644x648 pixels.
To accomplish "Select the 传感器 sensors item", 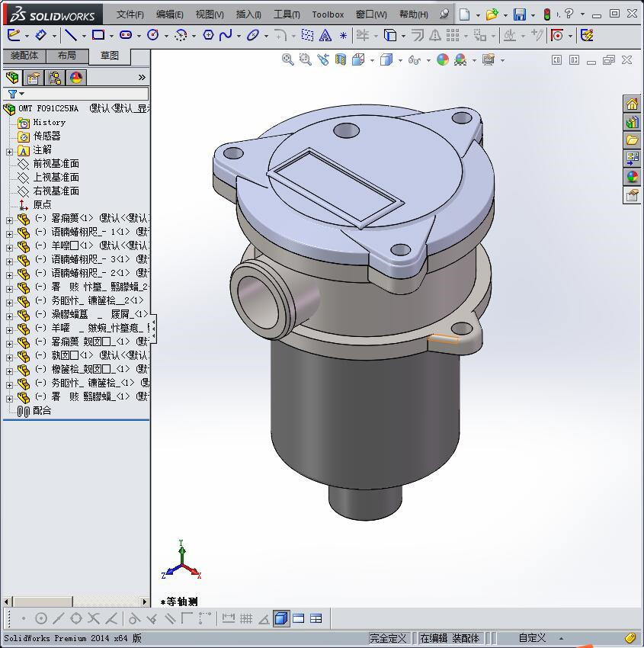I will [46, 136].
